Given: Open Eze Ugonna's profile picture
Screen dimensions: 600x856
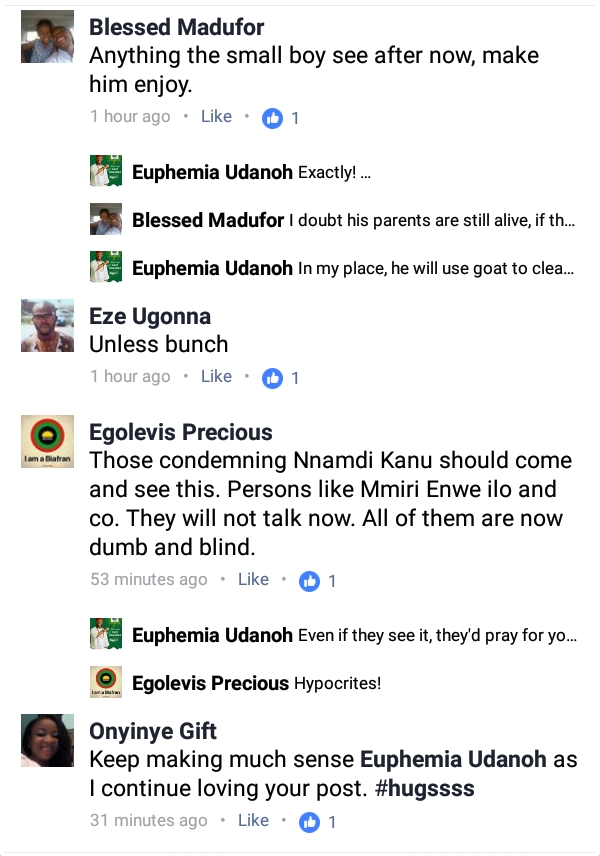Looking at the screenshot, I should (47, 325).
